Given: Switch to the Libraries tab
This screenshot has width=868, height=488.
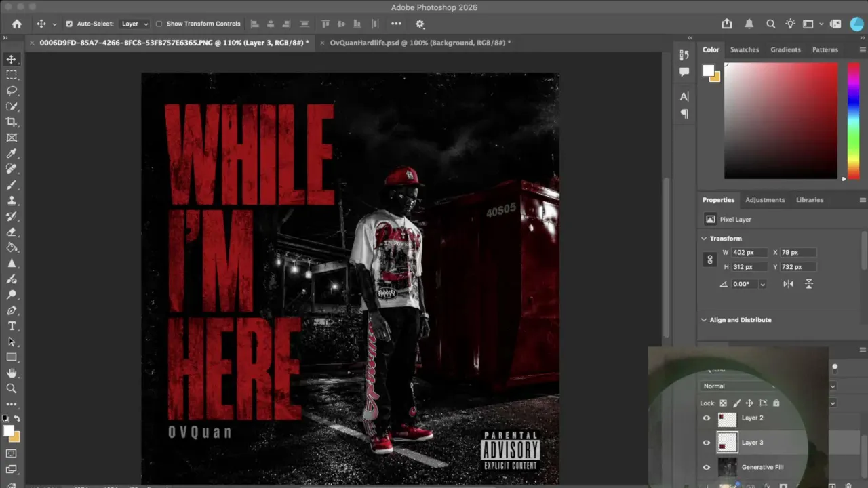Looking at the screenshot, I should click(810, 200).
